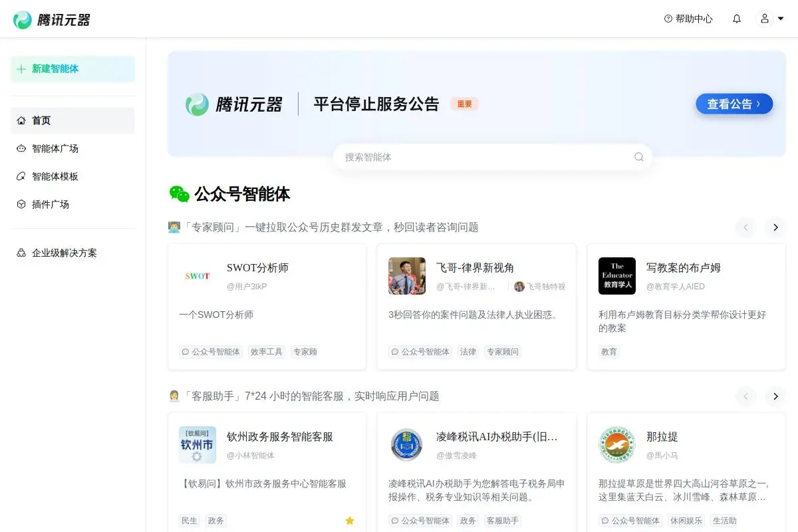Click 法律 tag on 飞哥 card
Image resolution: width=798 pixels, height=532 pixels.
click(468, 352)
